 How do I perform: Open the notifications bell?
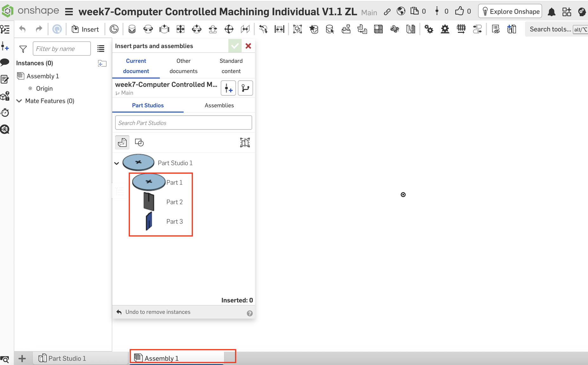click(x=552, y=12)
